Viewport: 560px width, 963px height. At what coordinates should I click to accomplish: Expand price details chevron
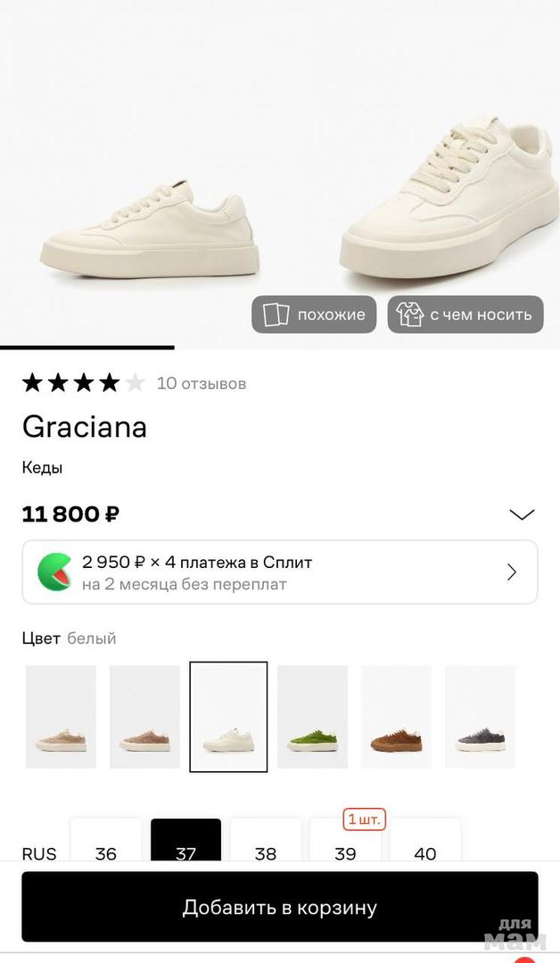pyautogui.click(x=521, y=514)
